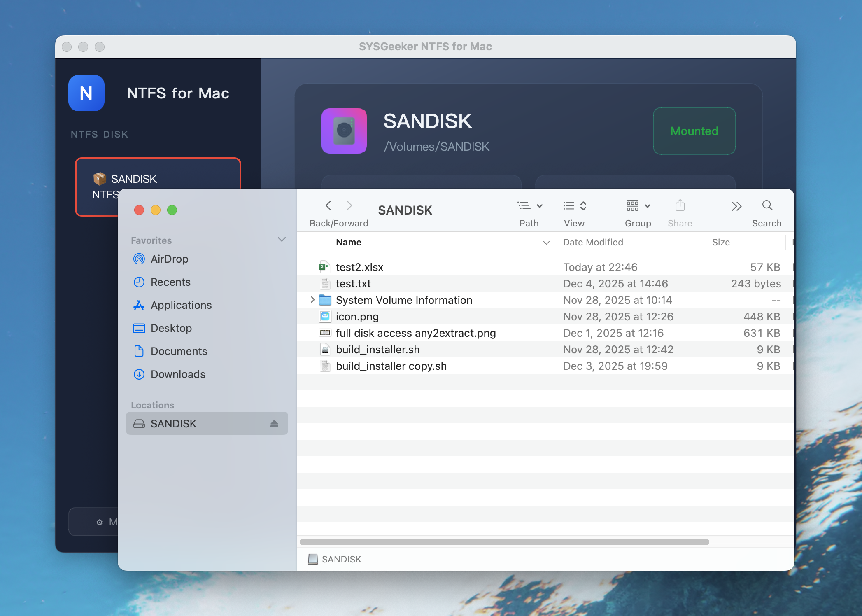Open the Group dropdown in the toolbar
The height and width of the screenshot is (616, 862).
[638, 205]
